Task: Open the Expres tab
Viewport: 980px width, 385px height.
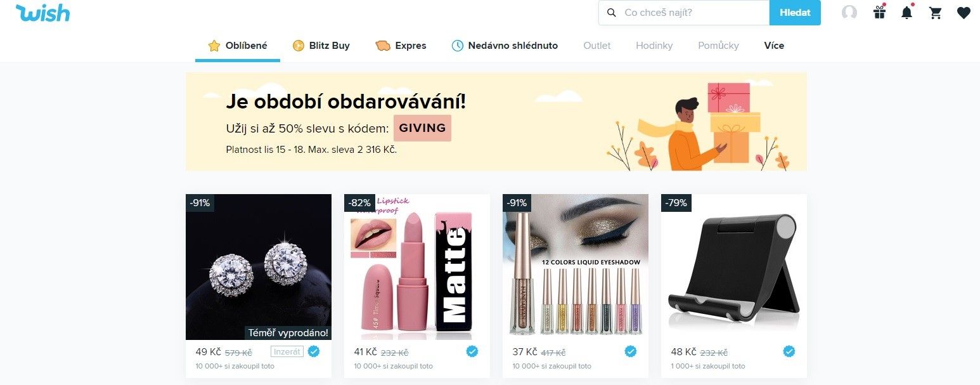Action: click(x=401, y=46)
